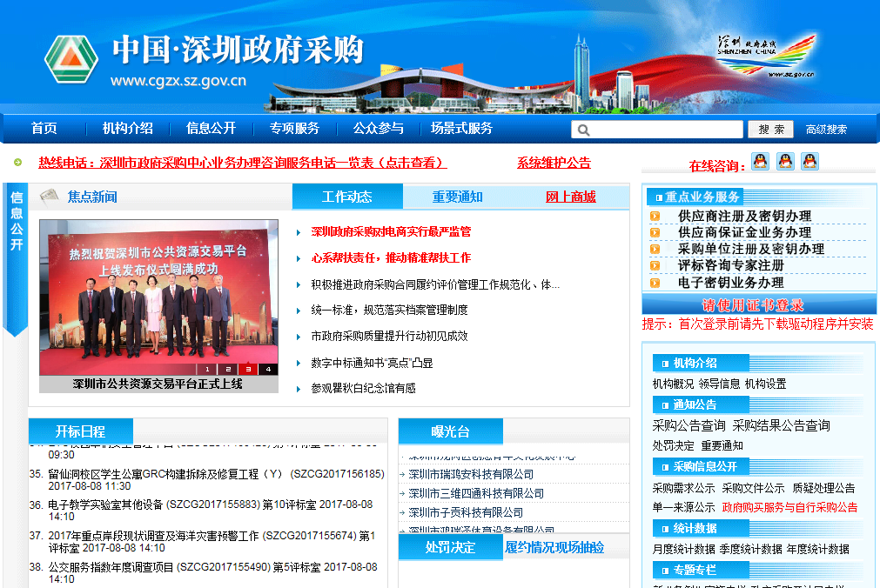880x588 pixels.
Task: Open schedule item 36 电子教学实验室其他设备
Action: coord(211,510)
